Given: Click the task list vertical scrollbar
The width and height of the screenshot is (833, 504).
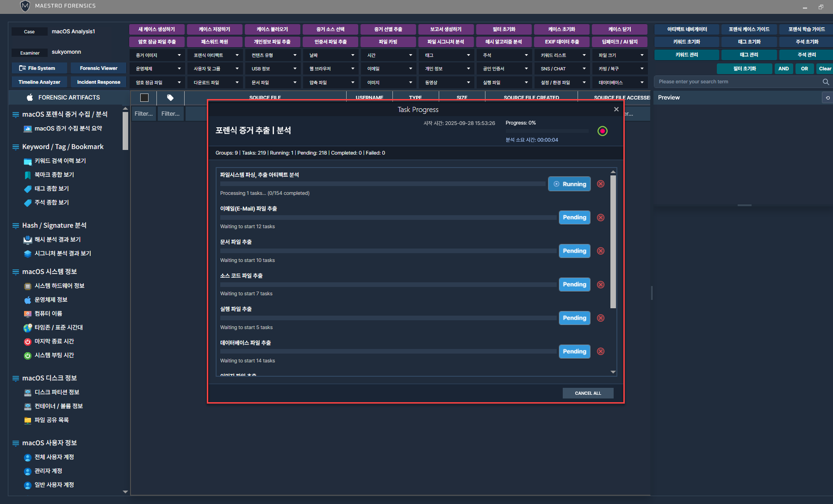Looking at the screenshot, I should click(x=613, y=241).
